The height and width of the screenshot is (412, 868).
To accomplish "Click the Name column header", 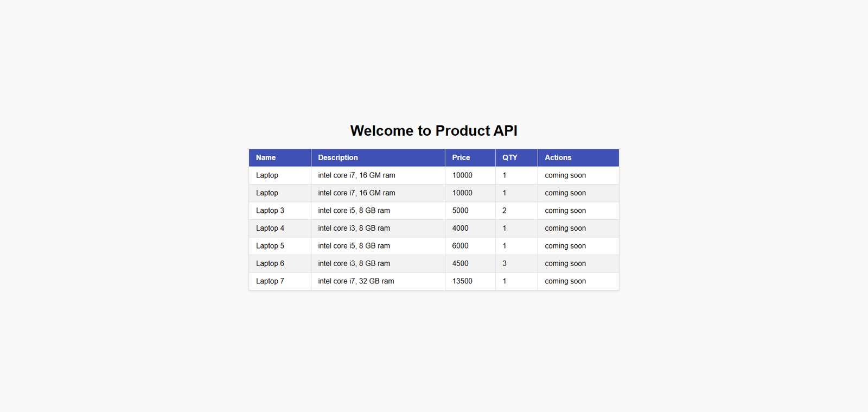I will pos(266,158).
